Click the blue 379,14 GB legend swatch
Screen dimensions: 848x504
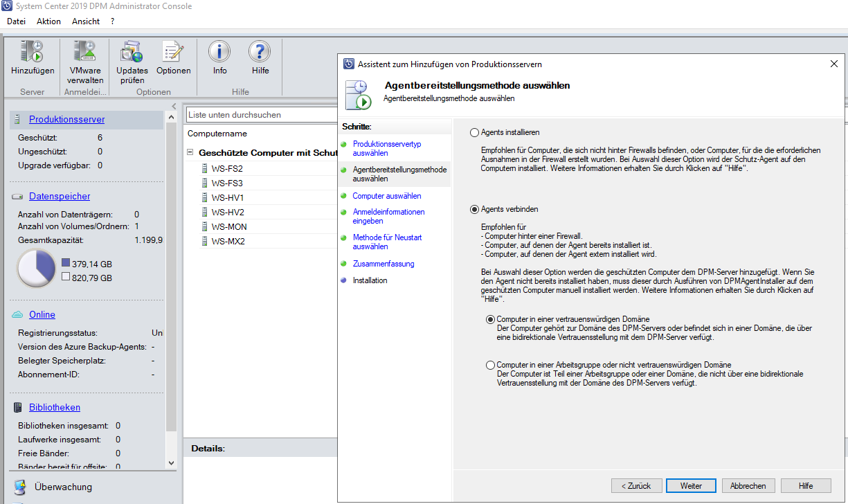tap(66, 263)
